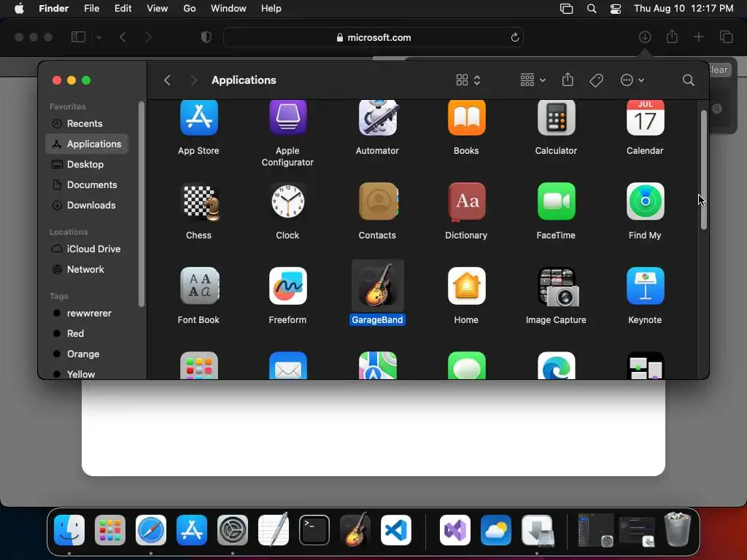The image size is (747, 560).
Task: Show Safari downloads list
Action: [645, 37]
